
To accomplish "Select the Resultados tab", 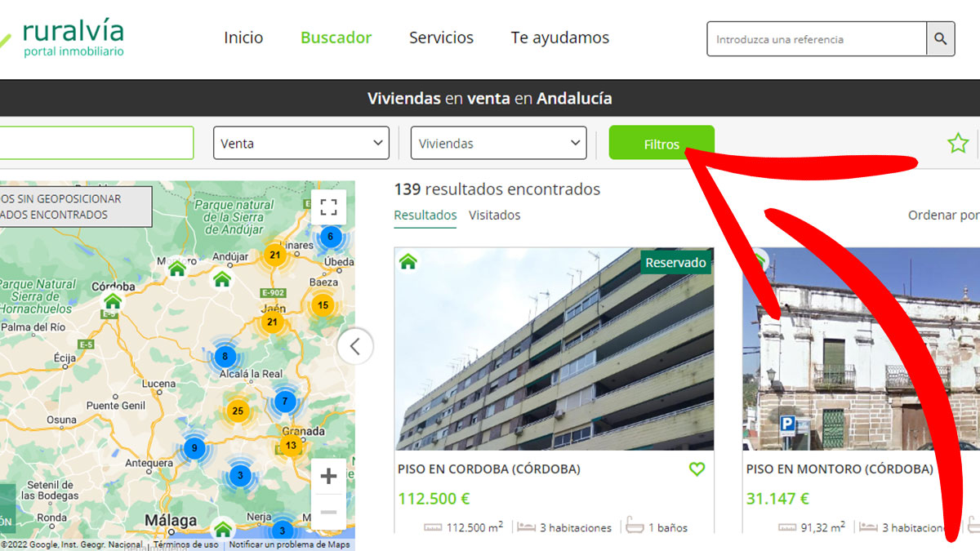I will pos(425,216).
